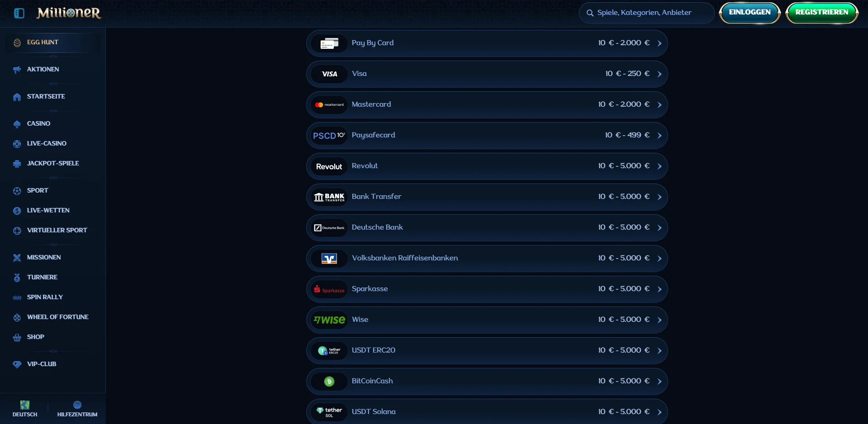Focus the game search field

[x=646, y=13]
